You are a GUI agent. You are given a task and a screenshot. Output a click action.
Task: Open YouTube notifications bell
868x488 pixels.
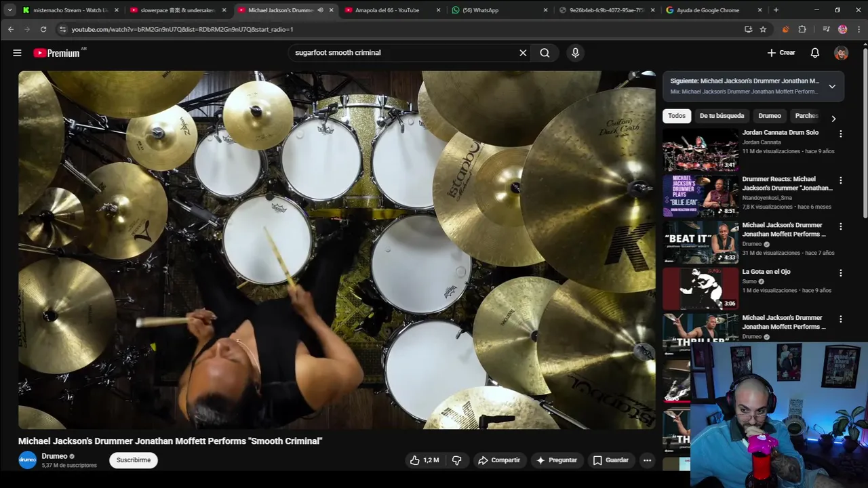[x=815, y=53]
